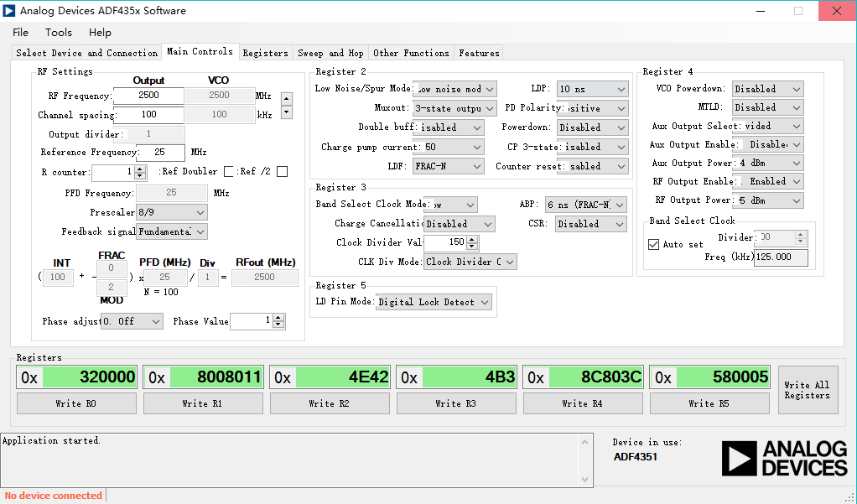Open the RF Output Power dropdown
This screenshot has width=857, height=504.
coord(767,200)
